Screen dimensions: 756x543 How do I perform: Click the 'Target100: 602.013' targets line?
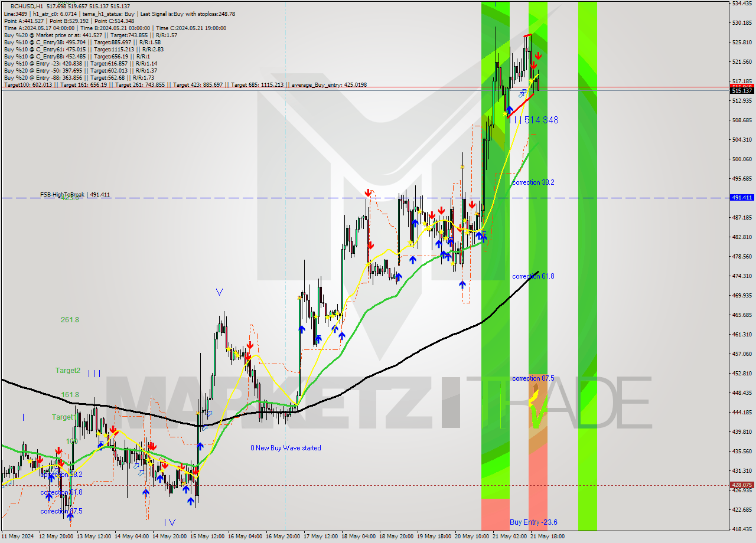tap(185, 84)
